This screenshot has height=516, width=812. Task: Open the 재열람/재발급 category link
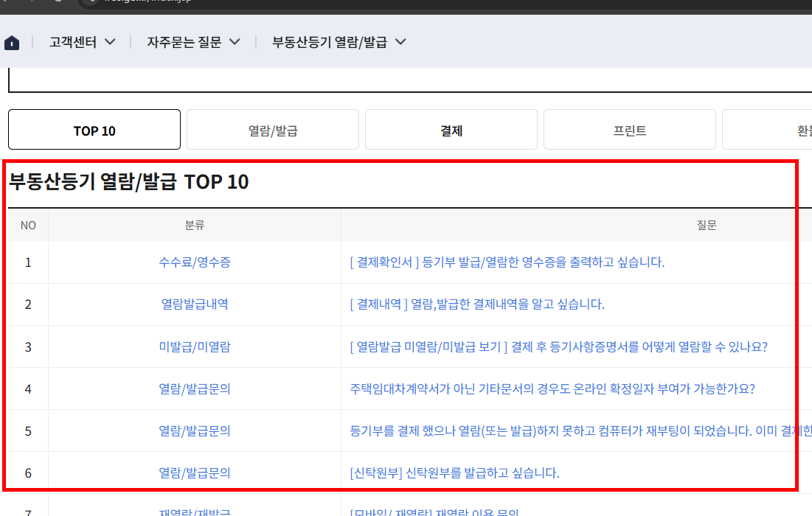pos(194,511)
